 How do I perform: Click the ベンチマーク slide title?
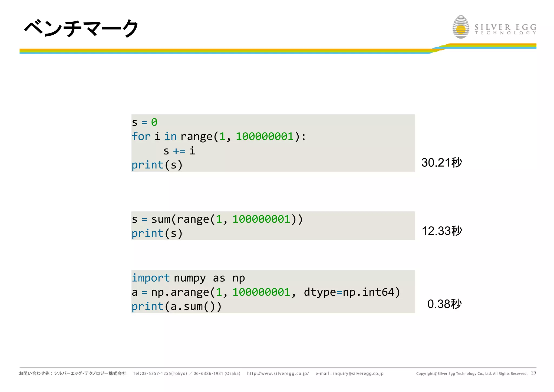point(81,28)
